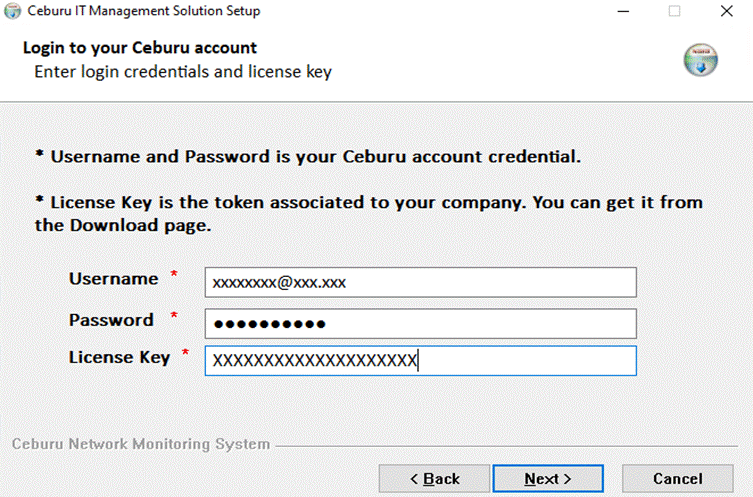Click the Ceburu setup icon in title bar
This screenshot has height=497, width=753.
click(x=12, y=11)
